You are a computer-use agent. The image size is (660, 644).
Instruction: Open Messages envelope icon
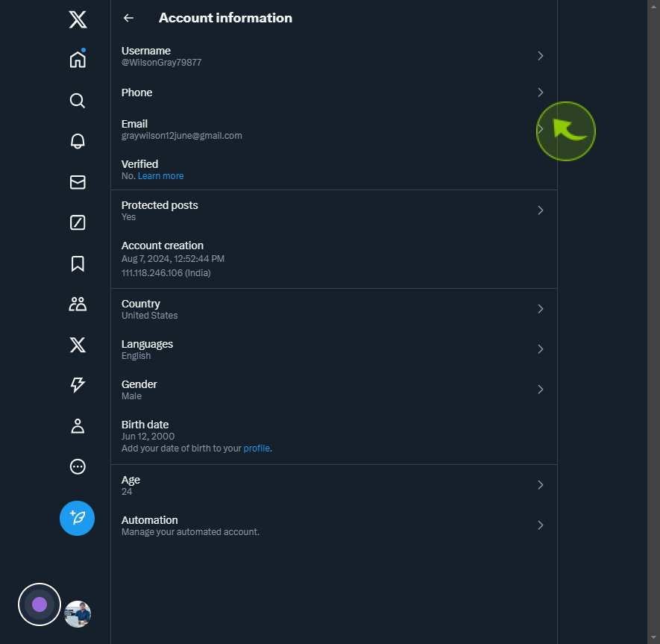(x=78, y=182)
